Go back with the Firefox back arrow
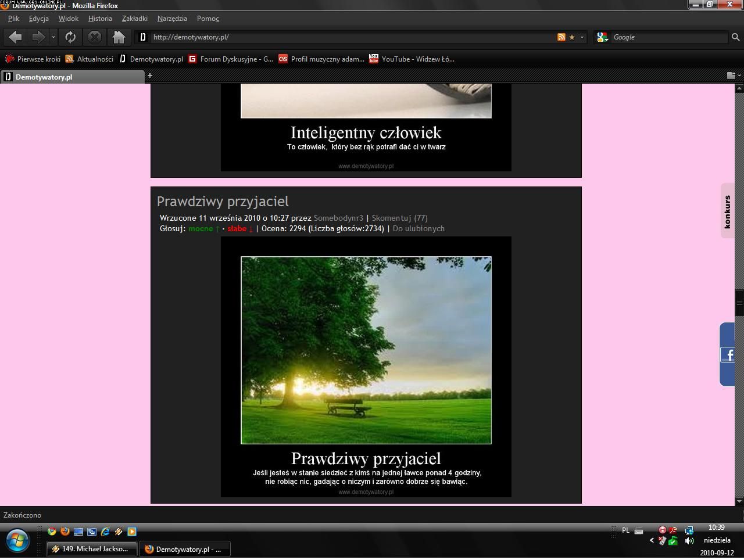 [x=15, y=37]
